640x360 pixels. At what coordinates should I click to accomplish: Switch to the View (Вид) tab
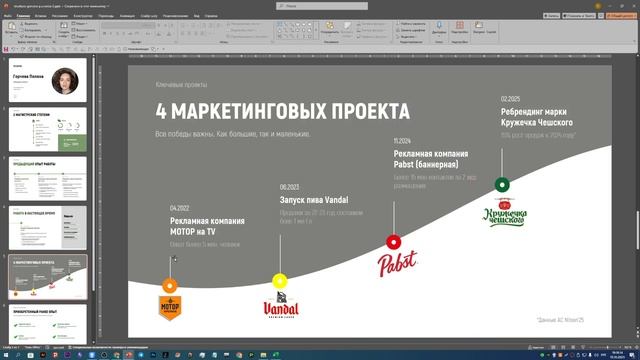click(197, 16)
